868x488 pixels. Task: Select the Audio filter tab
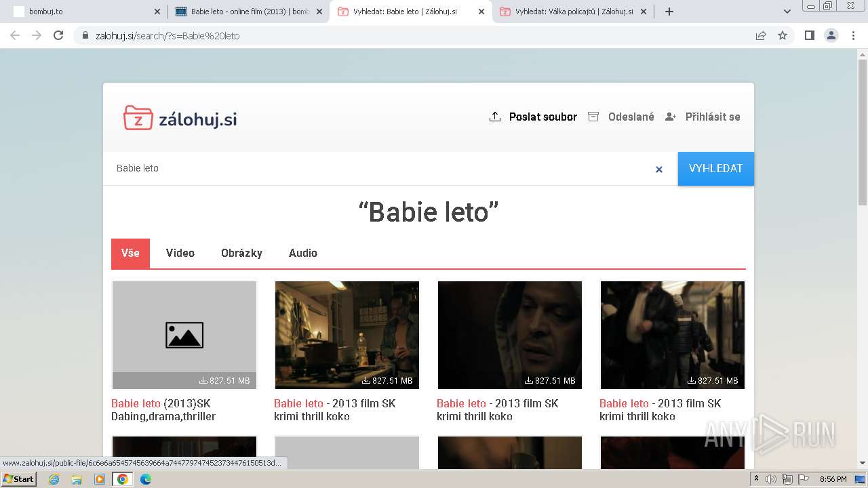(303, 253)
